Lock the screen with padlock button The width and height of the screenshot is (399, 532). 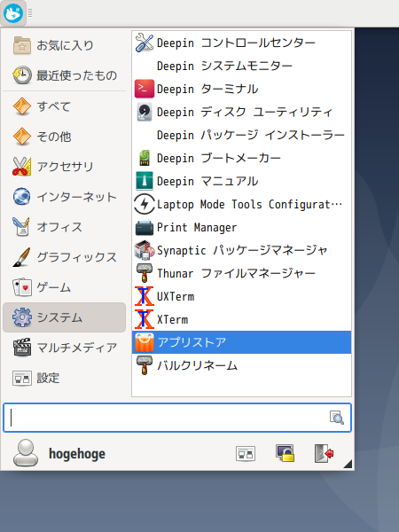285,454
